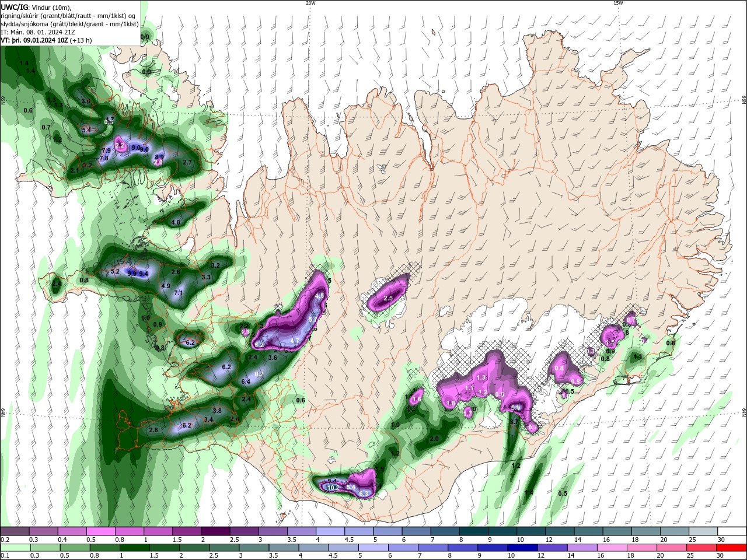Click the '15W' longitude label
This screenshot has height=560, width=747.
coord(618,3)
